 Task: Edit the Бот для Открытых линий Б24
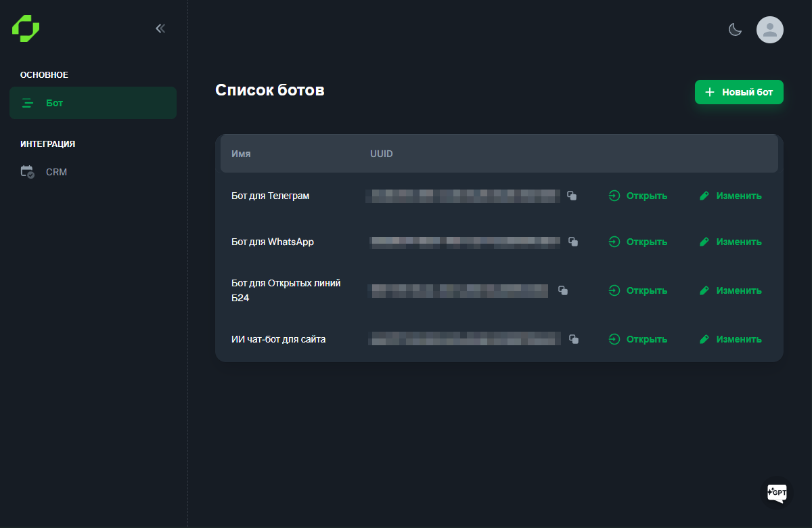pos(730,290)
